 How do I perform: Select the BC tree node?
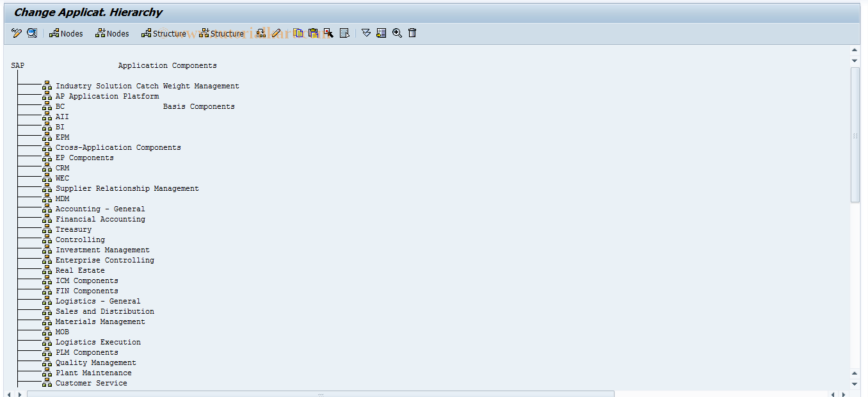(60, 106)
